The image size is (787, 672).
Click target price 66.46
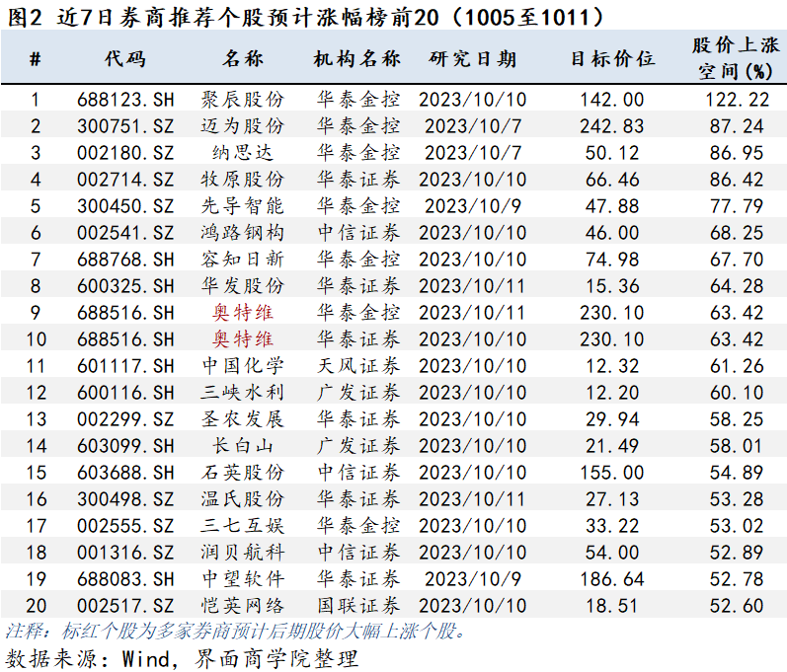[612, 179]
